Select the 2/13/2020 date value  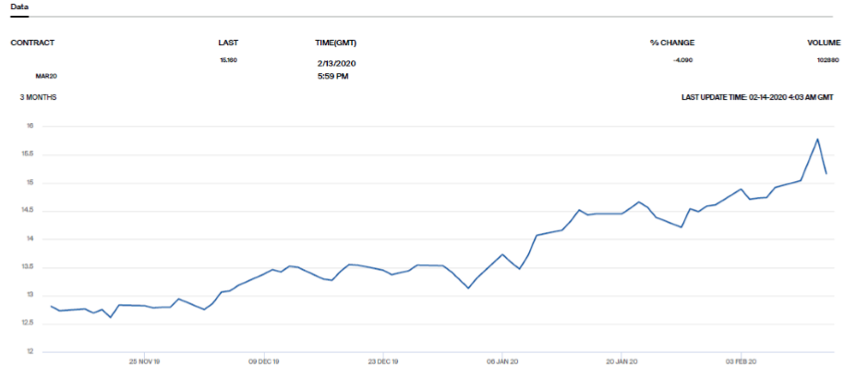pyautogui.click(x=336, y=63)
